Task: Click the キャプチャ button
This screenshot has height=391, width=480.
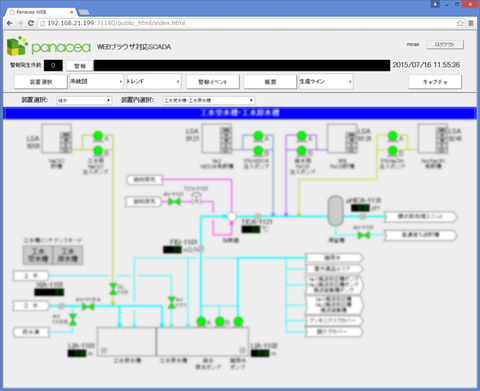Action: [x=435, y=82]
